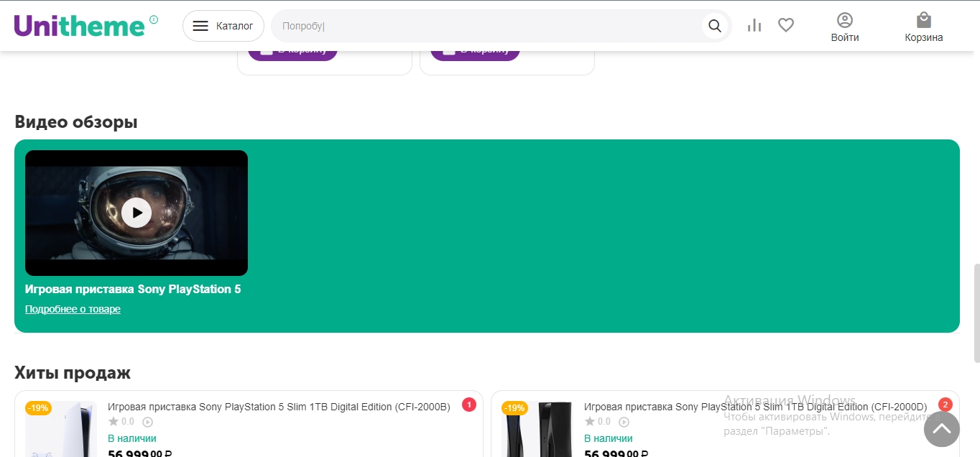
Task: Open the Каталог menu
Action: (223, 26)
